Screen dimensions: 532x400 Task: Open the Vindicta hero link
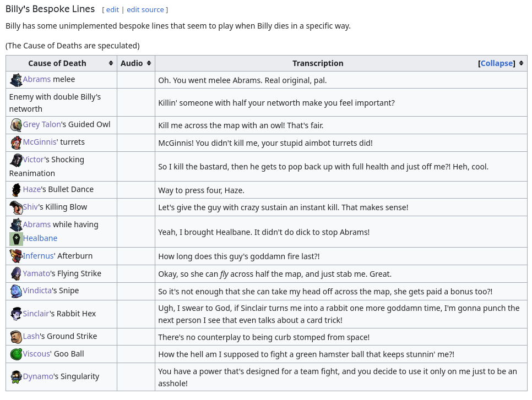[x=37, y=291]
